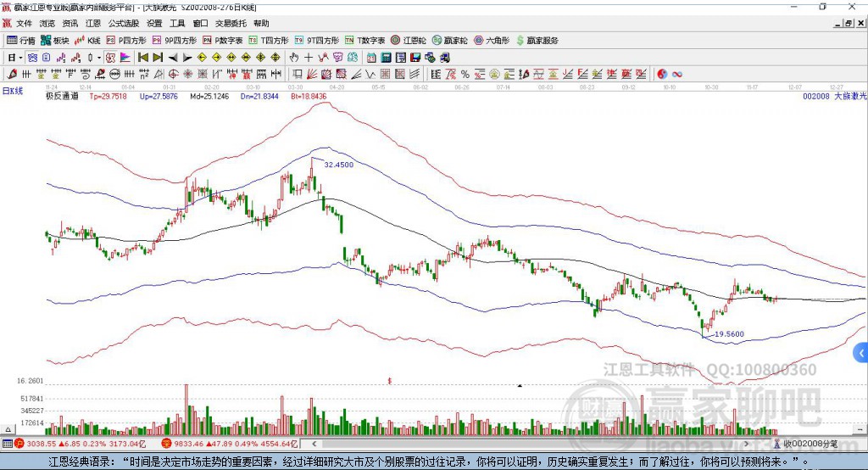Image resolution: width=868 pixels, height=470 pixels.
Task: Click the 收002008分笔 status item
Action: (806, 444)
